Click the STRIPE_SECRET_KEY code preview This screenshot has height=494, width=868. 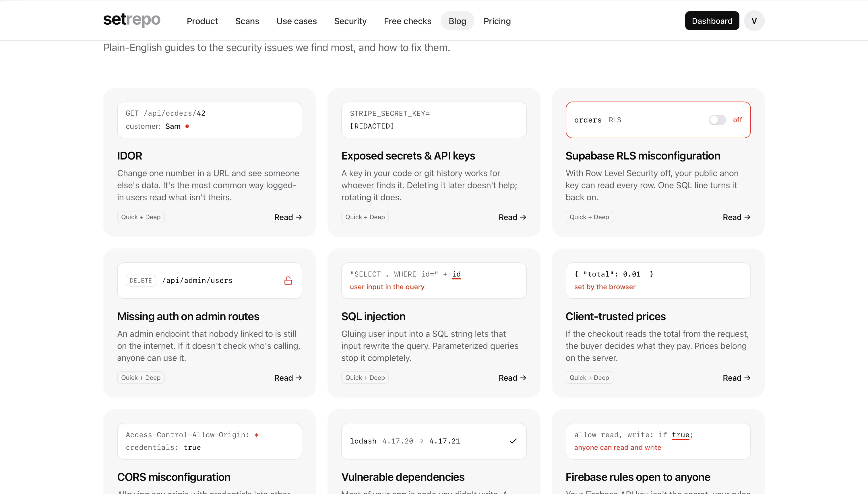pyautogui.click(x=433, y=120)
